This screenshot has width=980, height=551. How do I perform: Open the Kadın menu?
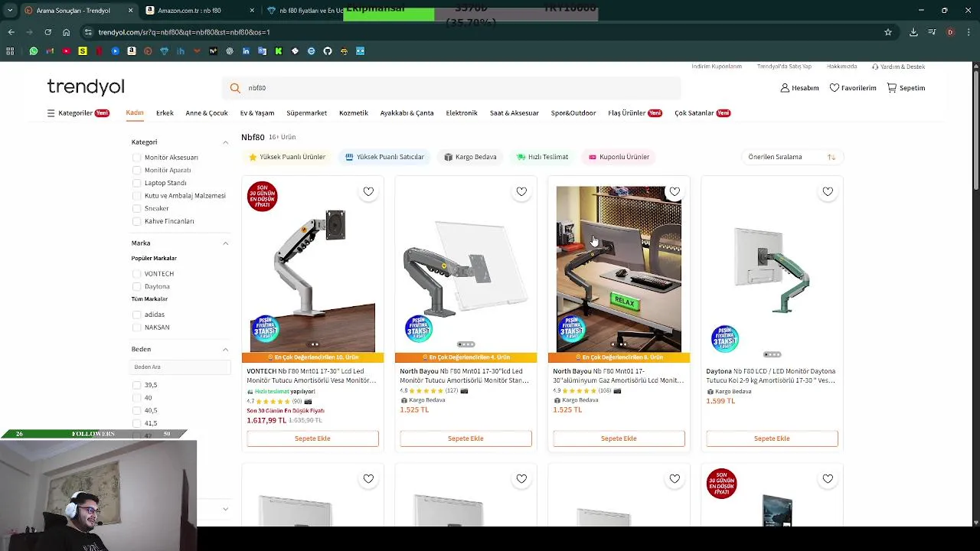[x=135, y=113]
